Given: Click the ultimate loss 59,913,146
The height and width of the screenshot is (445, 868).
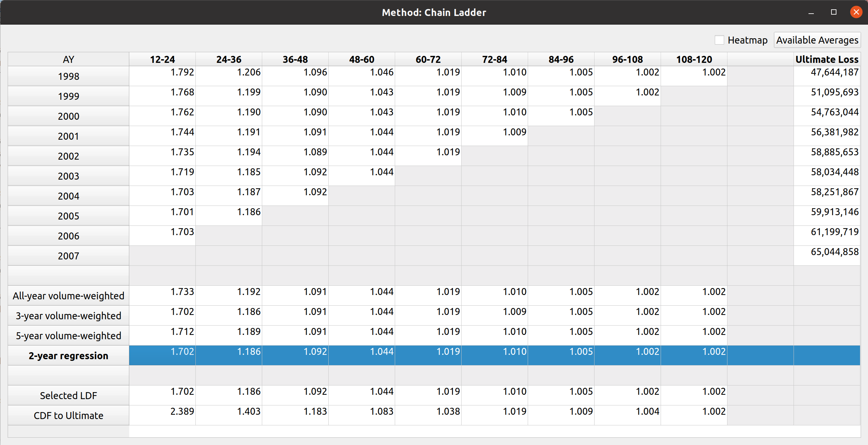Looking at the screenshot, I should click(827, 216).
